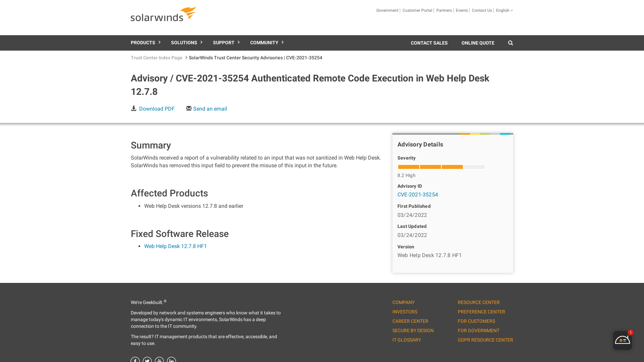Viewport: 644px width, 362px height.
Task: Click the Advisory Details panel heading
Action: click(420, 144)
